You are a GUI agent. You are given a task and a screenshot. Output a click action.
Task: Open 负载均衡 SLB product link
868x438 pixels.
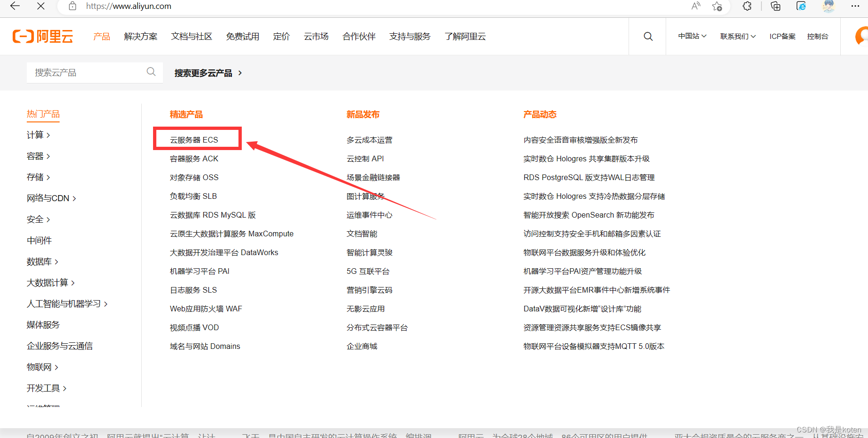pos(193,196)
